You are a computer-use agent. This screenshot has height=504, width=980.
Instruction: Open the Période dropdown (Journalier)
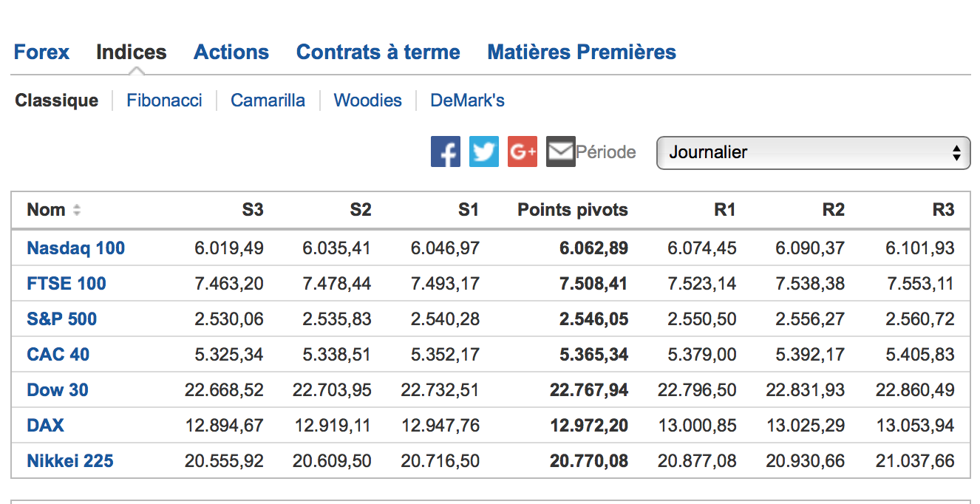pyautogui.click(x=813, y=153)
